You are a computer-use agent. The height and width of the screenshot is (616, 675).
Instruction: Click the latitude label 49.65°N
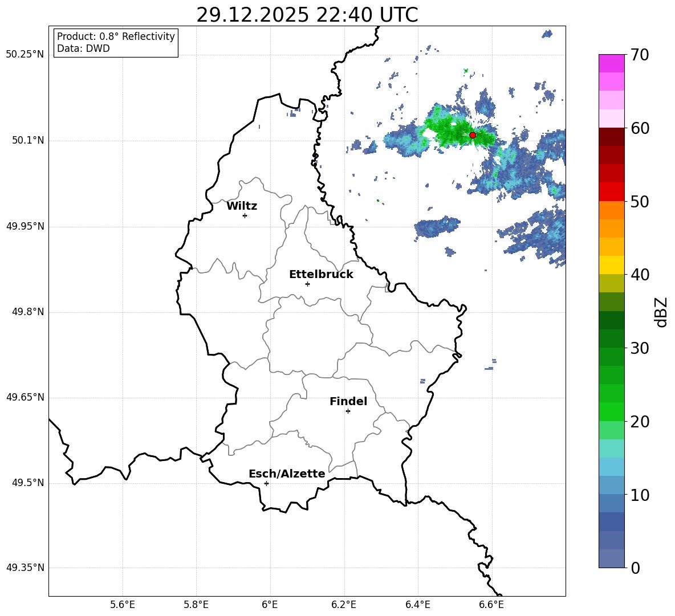pos(25,397)
